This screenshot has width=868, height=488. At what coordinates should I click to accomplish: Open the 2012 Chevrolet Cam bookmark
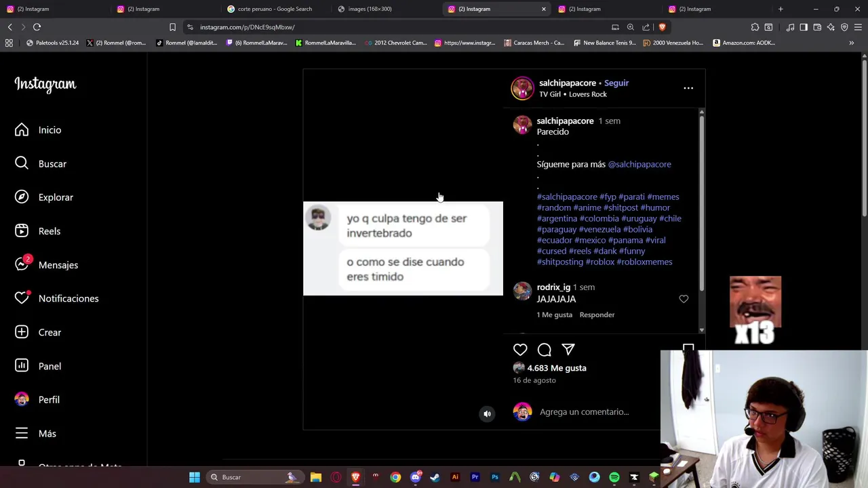point(395,43)
